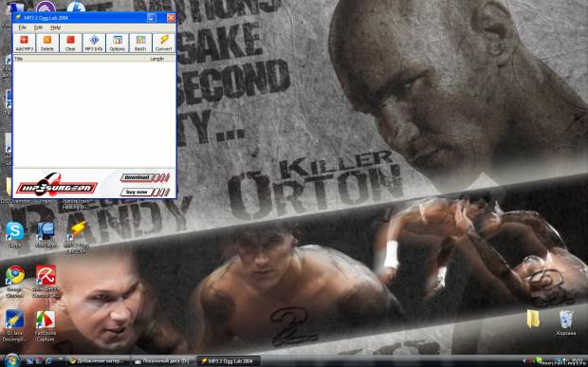This screenshot has height=367, width=588.
Task: Open the Help menu
Action: tap(56, 28)
